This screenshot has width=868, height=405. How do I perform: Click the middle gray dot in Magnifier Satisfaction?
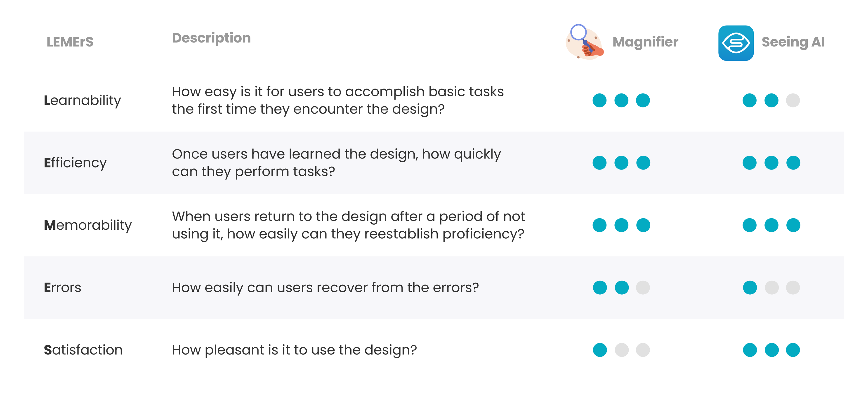coord(622,350)
